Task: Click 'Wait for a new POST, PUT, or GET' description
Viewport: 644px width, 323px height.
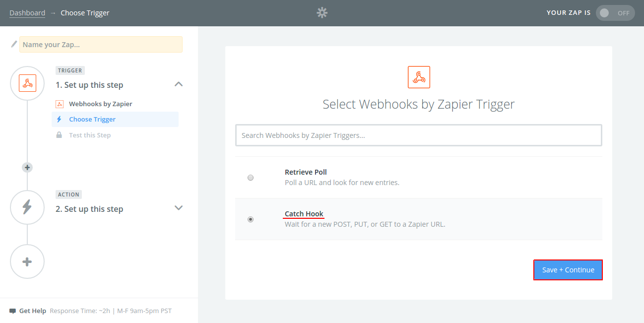Action: click(365, 224)
